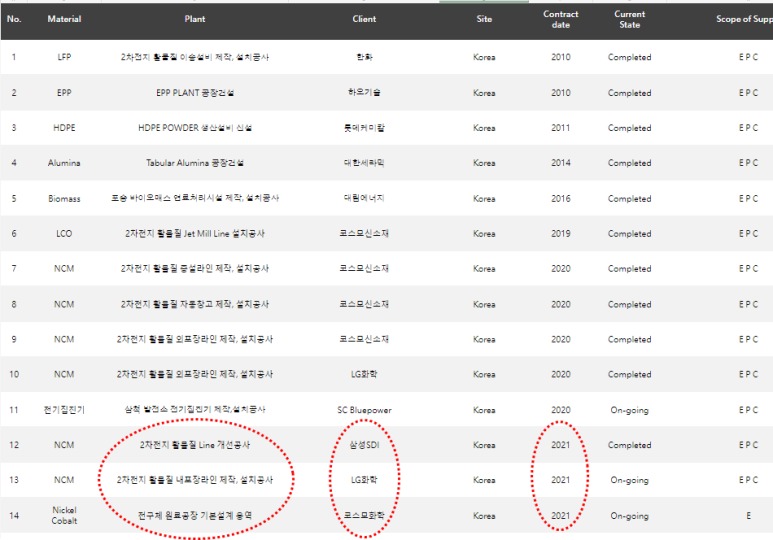Viewport: 773px width, 540px height.
Task: Select the 한화 client cell in row 1
Action: coord(364,57)
